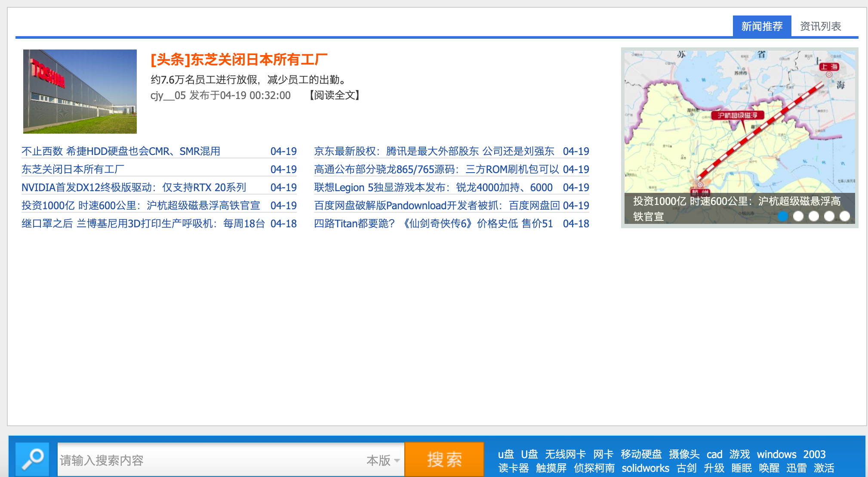Select the third slideshow dot
Screen dimensions: 868x477
[x=814, y=216]
